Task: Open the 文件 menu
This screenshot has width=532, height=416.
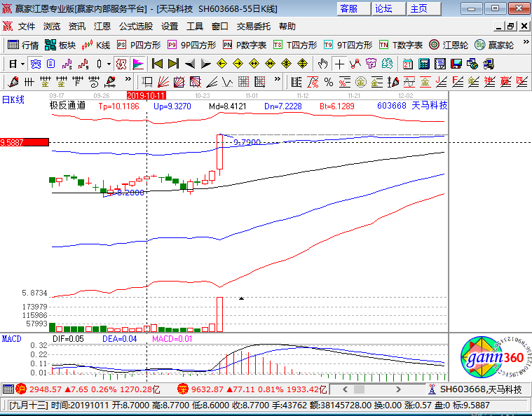Action: point(27,27)
